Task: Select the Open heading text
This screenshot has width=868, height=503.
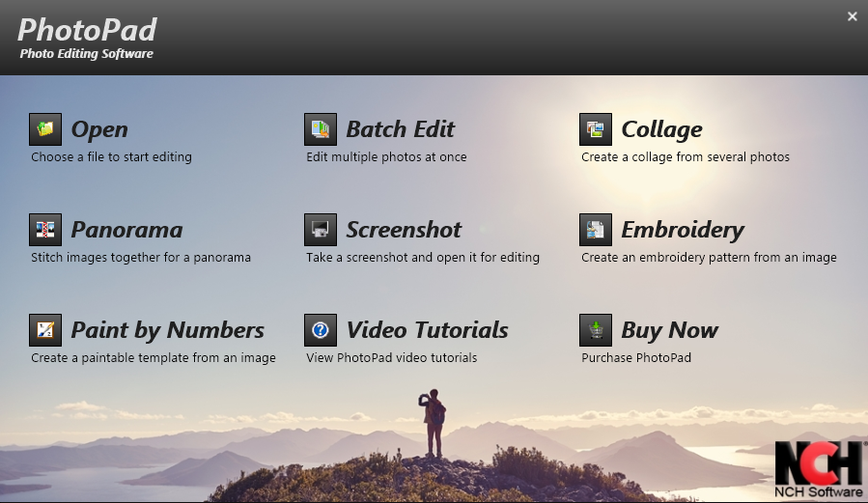Action: 99,130
